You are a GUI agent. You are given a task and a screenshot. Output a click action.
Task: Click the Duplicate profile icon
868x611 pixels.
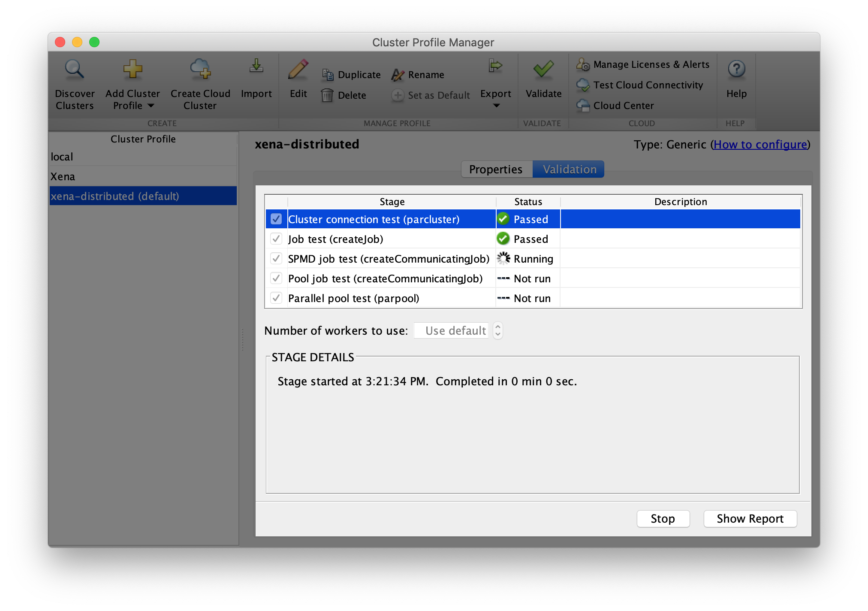click(x=328, y=75)
